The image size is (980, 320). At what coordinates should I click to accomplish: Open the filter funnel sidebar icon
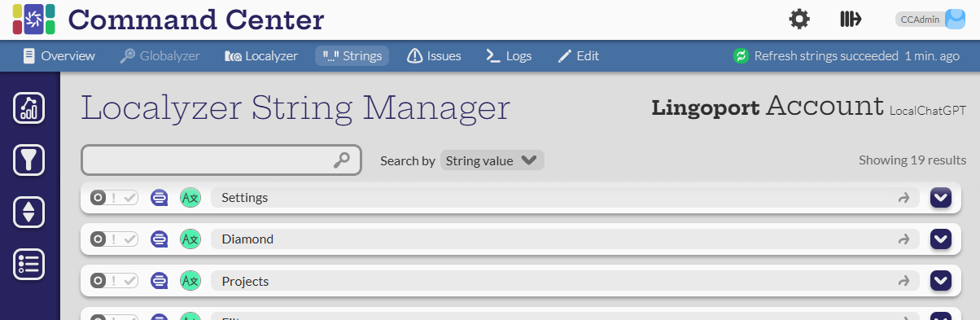coord(29,160)
